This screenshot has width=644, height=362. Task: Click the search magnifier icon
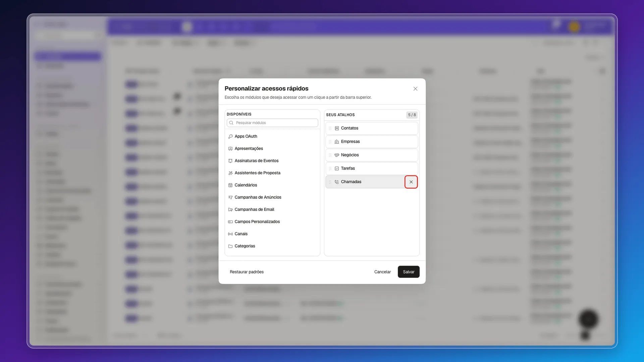231,123
